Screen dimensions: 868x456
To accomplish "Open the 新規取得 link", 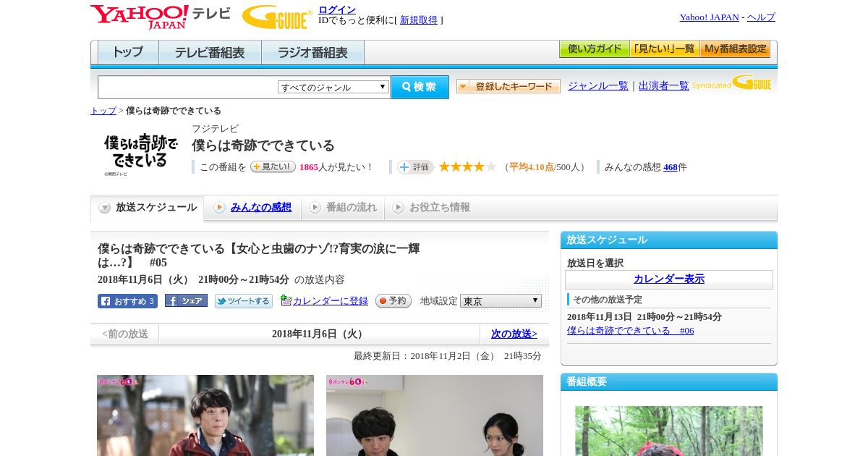I will click(x=419, y=20).
